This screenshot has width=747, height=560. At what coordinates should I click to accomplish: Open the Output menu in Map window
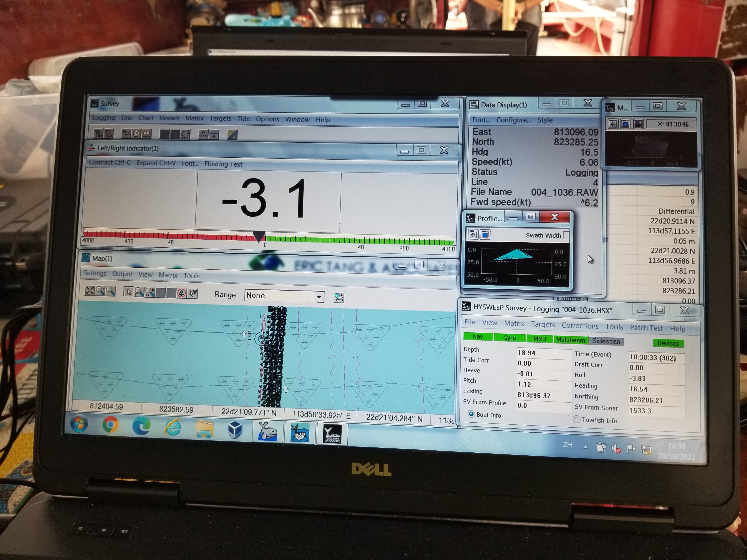pyautogui.click(x=122, y=274)
